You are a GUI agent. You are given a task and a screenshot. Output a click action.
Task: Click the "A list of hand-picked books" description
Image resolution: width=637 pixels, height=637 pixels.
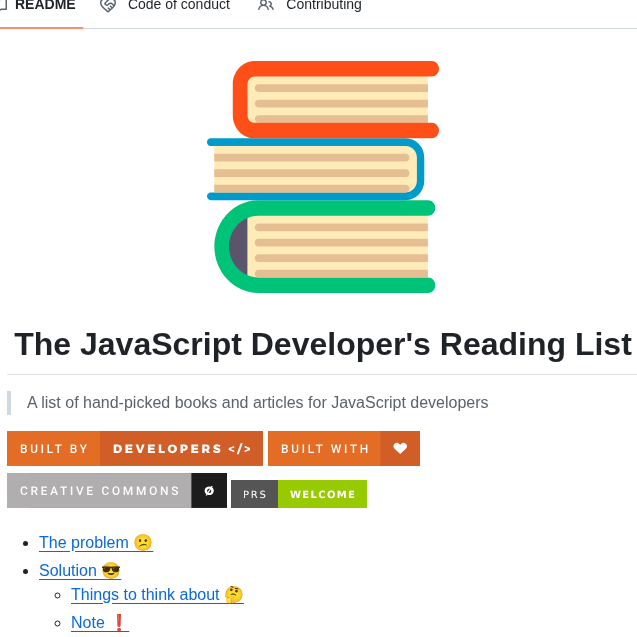tap(258, 403)
